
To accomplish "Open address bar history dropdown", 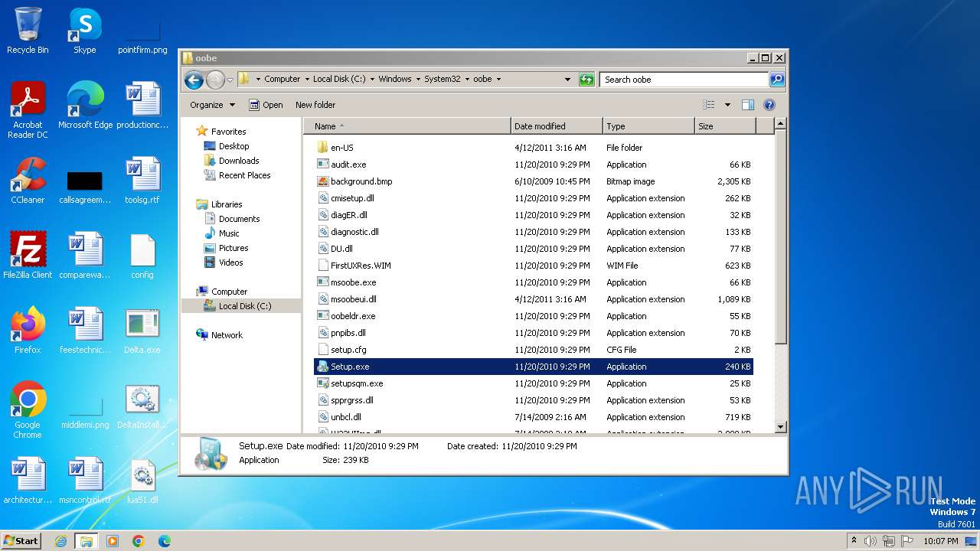I will (567, 80).
